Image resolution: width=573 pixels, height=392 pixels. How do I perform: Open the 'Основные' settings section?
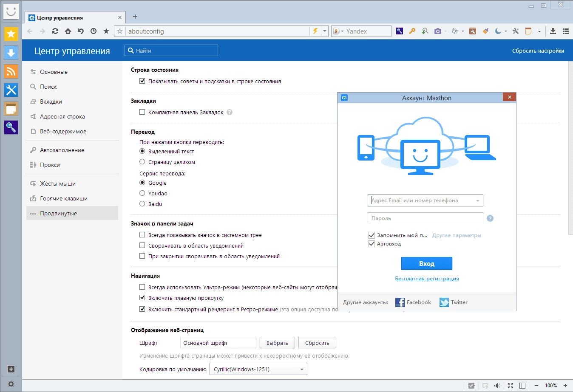pos(72,72)
